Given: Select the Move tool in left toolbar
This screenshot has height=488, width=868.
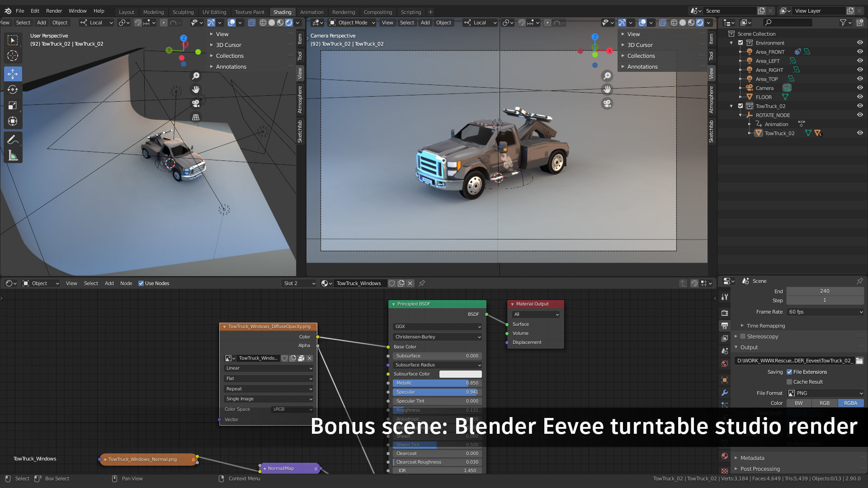Looking at the screenshot, I should [x=13, y=74].
